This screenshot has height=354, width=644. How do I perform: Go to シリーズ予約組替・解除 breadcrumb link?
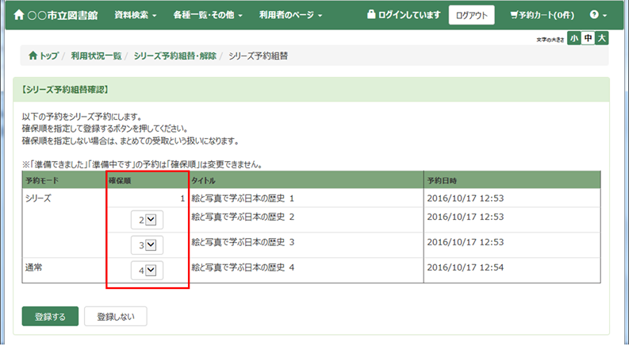(x=174, y=56)
